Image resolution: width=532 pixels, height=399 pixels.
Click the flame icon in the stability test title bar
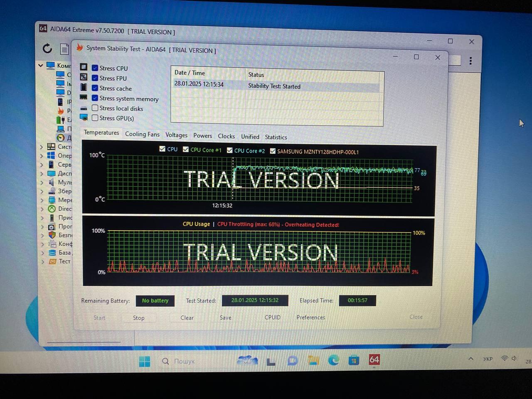click(x=80, y=47)
